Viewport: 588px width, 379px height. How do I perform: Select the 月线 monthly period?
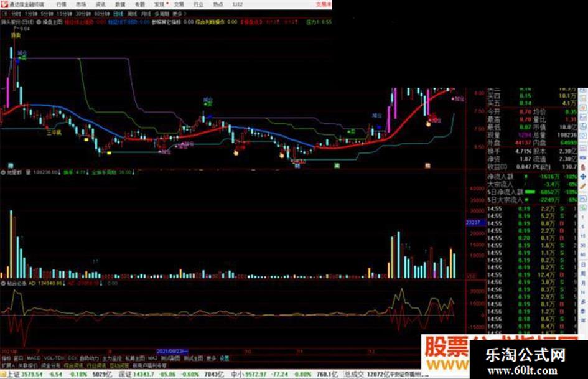(x=146, y=14)
